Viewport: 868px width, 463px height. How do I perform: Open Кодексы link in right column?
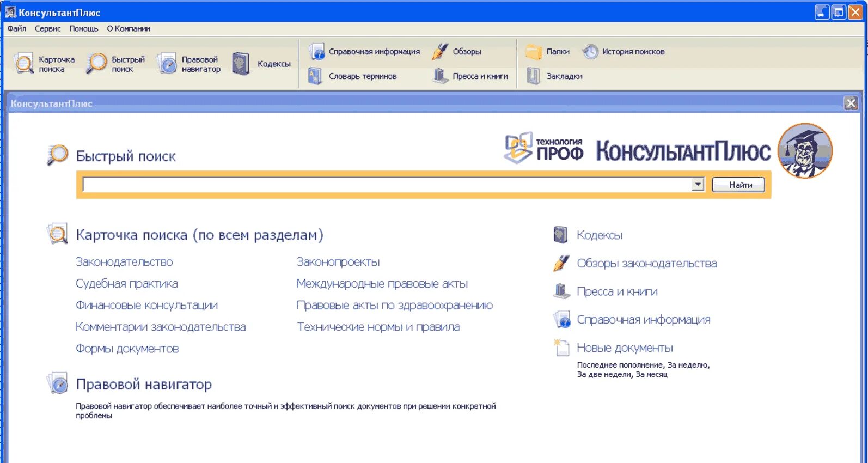(x=600, y=235)
